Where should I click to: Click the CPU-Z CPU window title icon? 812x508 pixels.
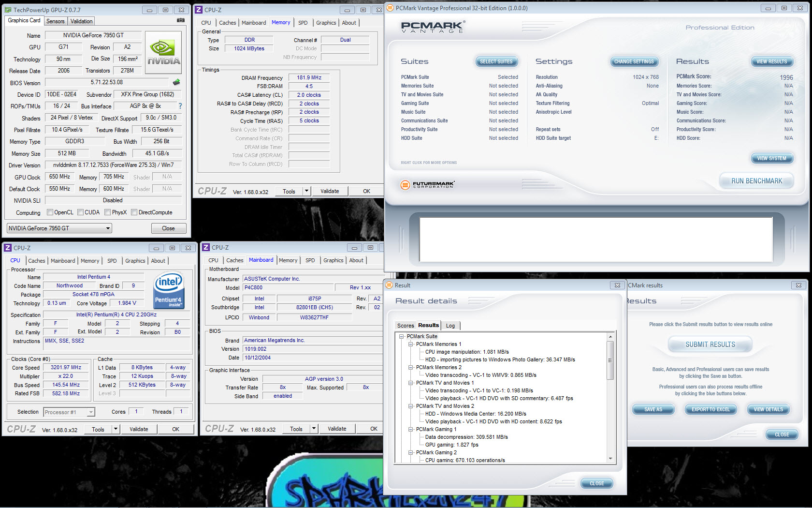pos(8,248)
